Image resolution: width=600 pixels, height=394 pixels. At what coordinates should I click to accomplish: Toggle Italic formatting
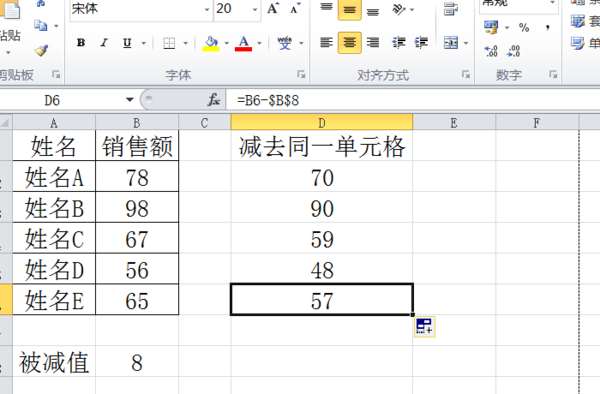coord(104,43)
